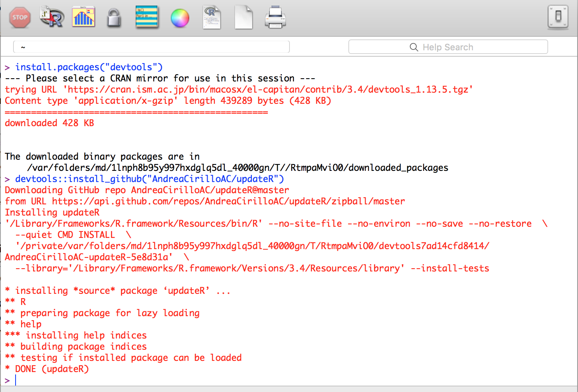This screenshot has height=392, width=578.
Task: Click the '--library=' install-tests line
Action: [252, 268]
